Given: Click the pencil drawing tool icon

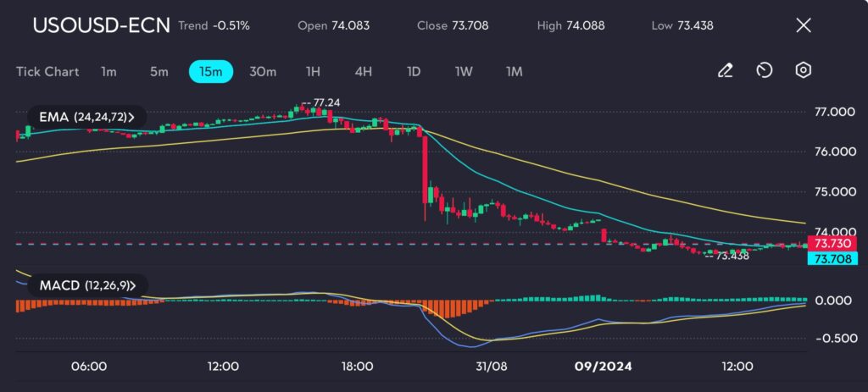Looking at the screenshot, I should click(x=725, y=71).
